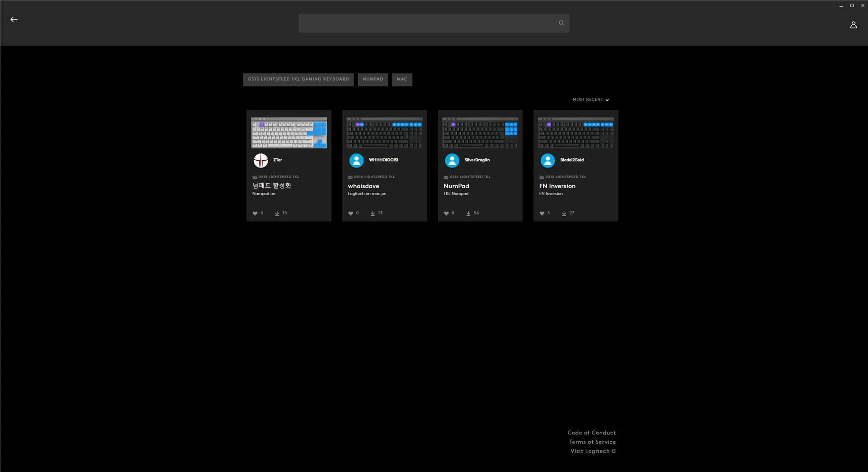Select the G515 Lightspeed TKL Gaming Keyboard tag
This screenshot has width=868, height=472.
(298, 80)
